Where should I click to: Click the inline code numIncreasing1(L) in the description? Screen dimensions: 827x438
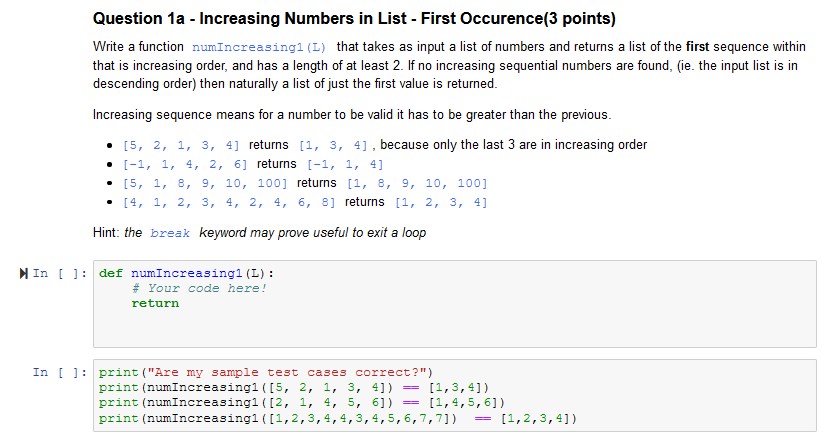259,47
